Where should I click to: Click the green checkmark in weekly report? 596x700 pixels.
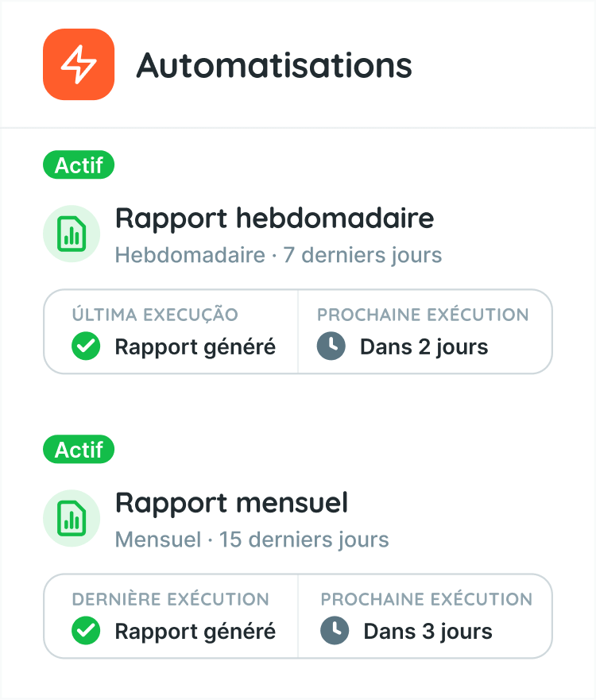pyautogui.click(x=85, y=347)
